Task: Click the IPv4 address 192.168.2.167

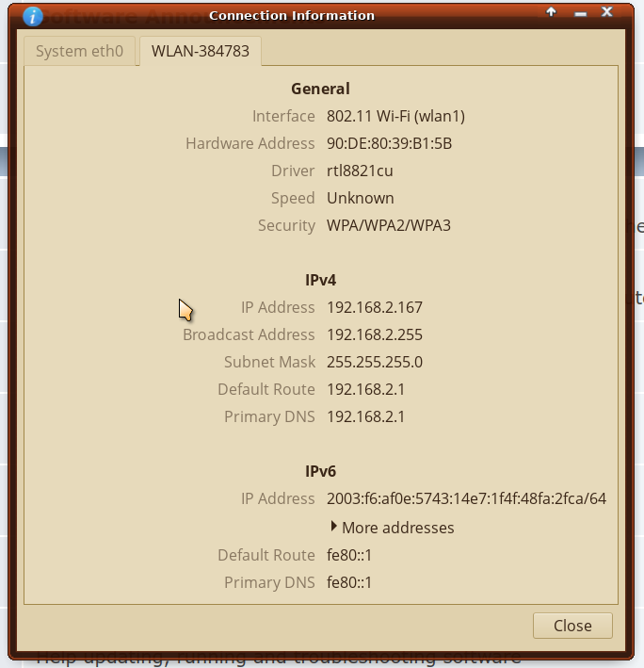Action: (x=374, y=307)
